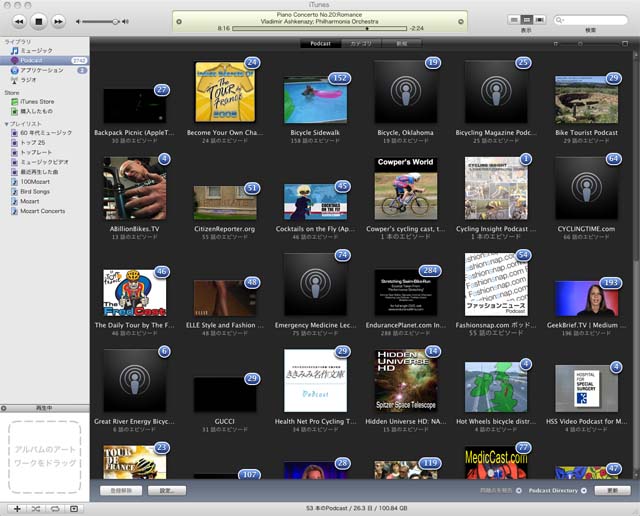Switch to grid view
The image size is (640, 516).
(527, 20)
